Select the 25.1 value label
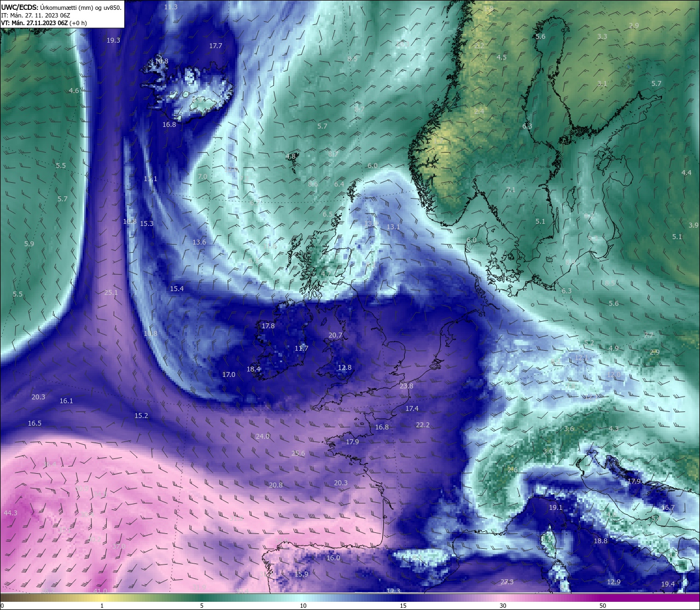700x610 pixels. point(111,293)
